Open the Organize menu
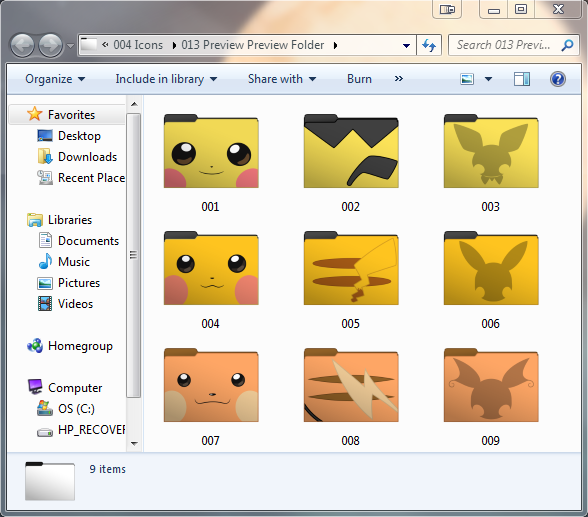 pyautogui.click(x=55, y=79)
